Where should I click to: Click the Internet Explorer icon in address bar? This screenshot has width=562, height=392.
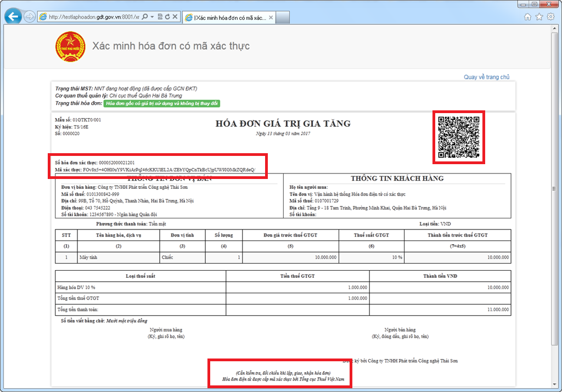click(x=42, y=16)
